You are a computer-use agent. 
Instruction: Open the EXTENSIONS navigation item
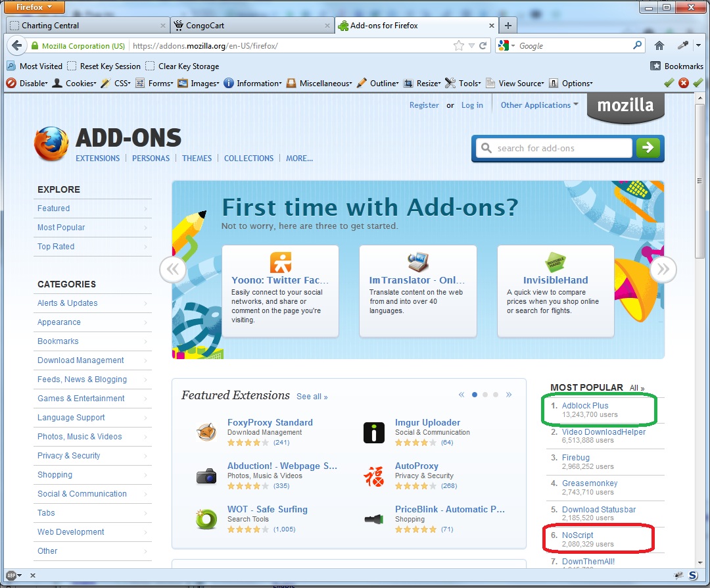[97, 159]
